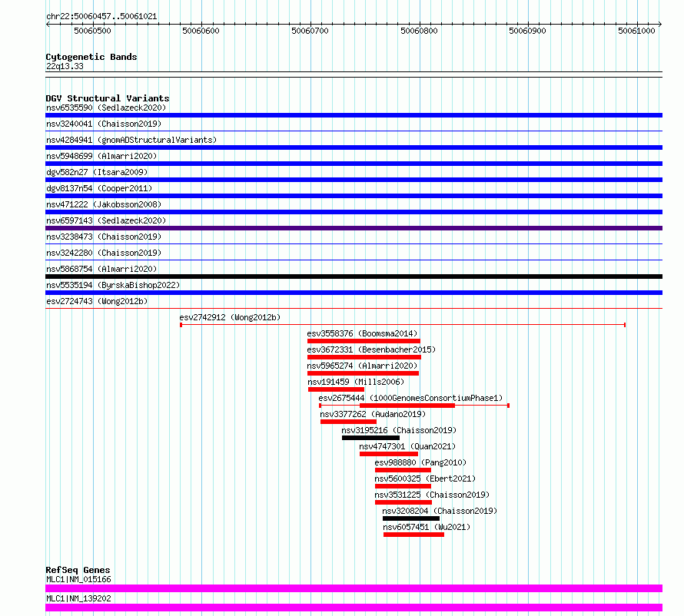The height and width of the screenshot is (616, 684).
Task: Click the red bar under esv3558376
Action: click(364, 341)
